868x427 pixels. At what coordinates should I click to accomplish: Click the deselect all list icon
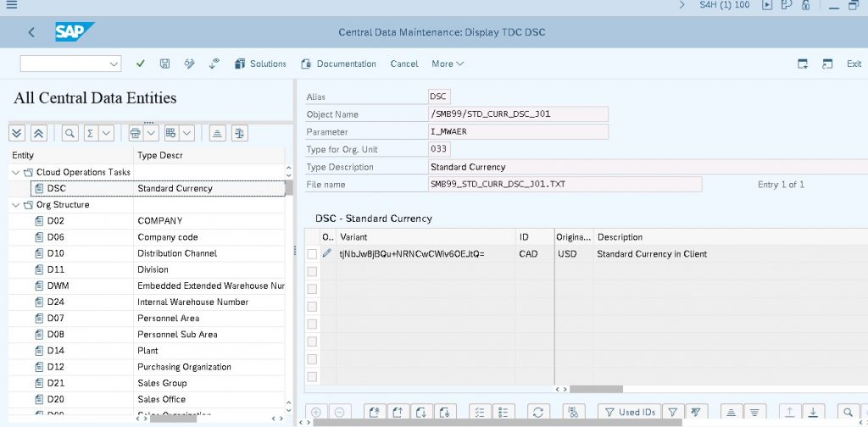[x=504, y=412]
